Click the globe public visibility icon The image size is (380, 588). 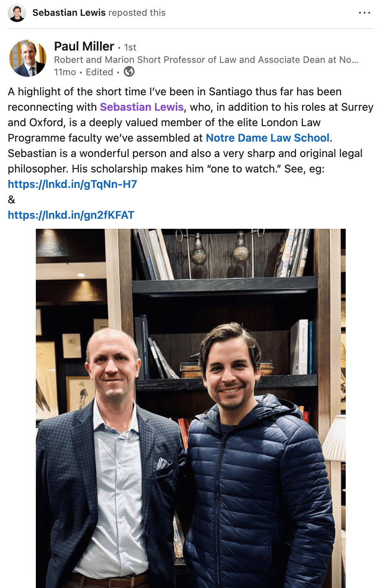point(129,72)
